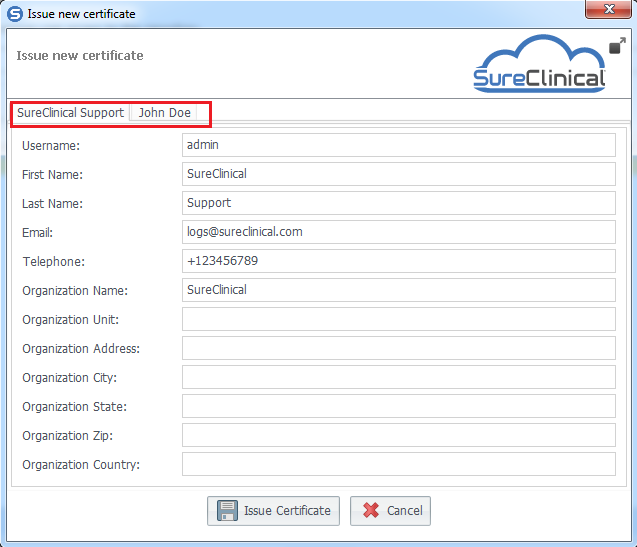Viewport: 637px width, 547px height.
Task: Click the 'Issue new certificate' header text
Action: (80, 56)
